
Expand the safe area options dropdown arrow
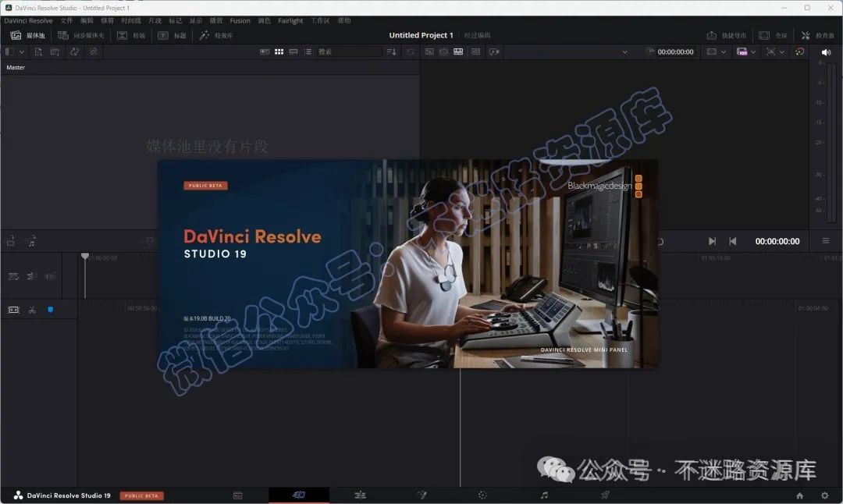click(x=723, y=52)
